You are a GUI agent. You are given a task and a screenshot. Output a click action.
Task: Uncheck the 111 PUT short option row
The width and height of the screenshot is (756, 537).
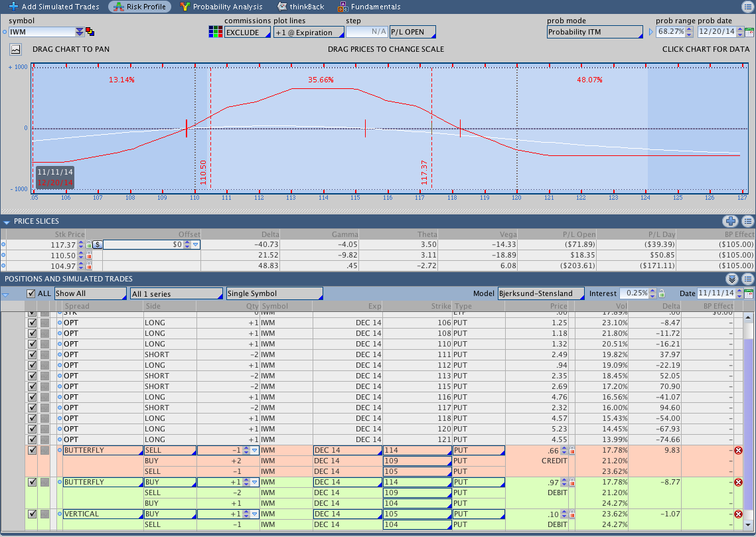point(33,354)
